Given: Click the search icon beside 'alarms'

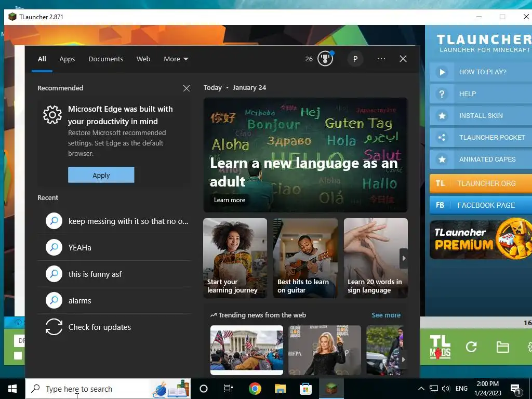Looking at the screenshot, I should tap(54, 300).
